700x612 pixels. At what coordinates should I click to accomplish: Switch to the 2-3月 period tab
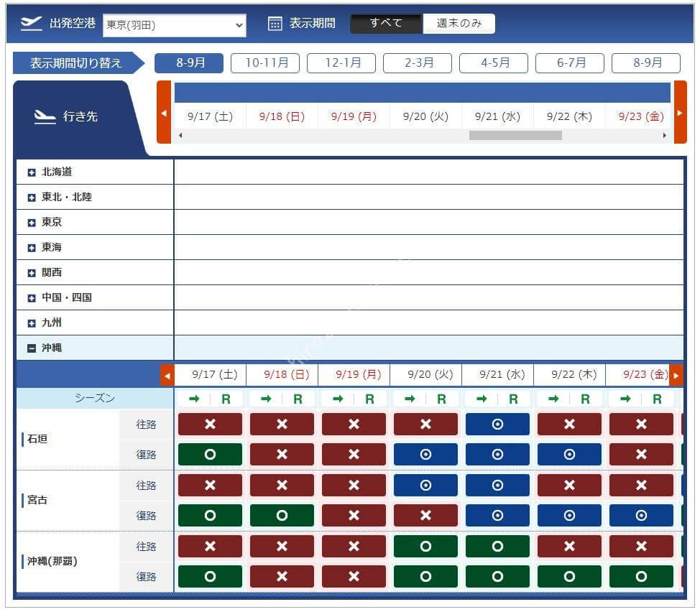click(418, 63)
